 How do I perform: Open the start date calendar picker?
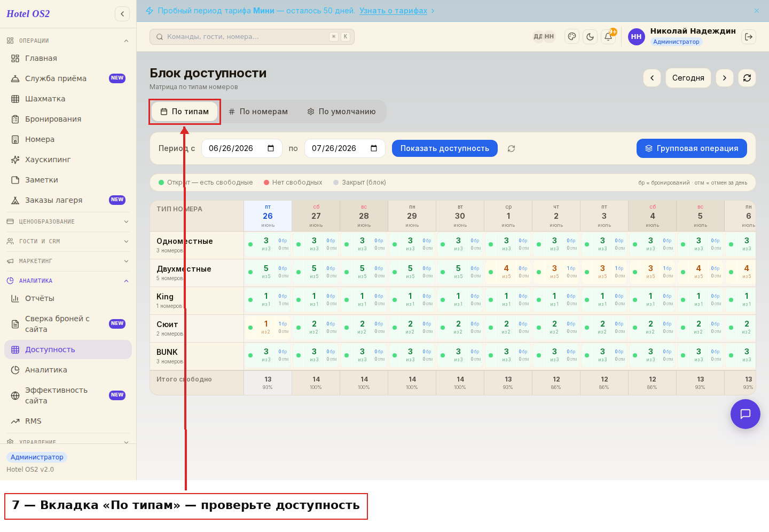click(271, 148)
